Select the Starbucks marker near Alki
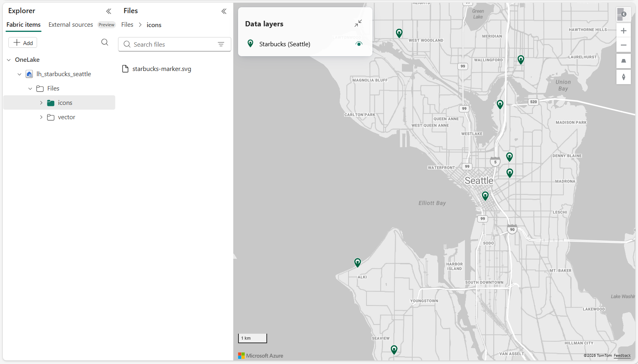 coord(358,262)
